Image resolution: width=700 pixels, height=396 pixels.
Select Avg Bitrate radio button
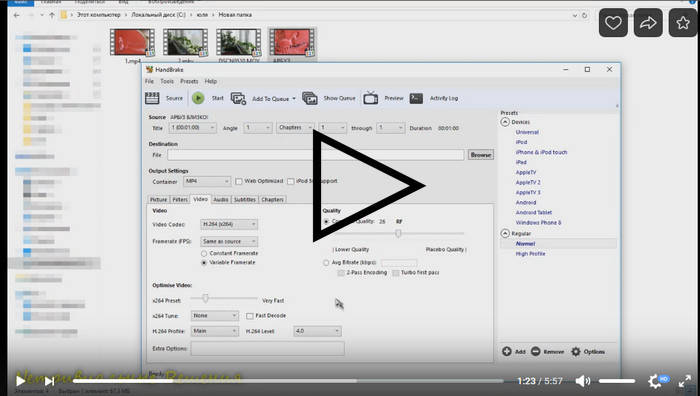(x=326, y=263)
